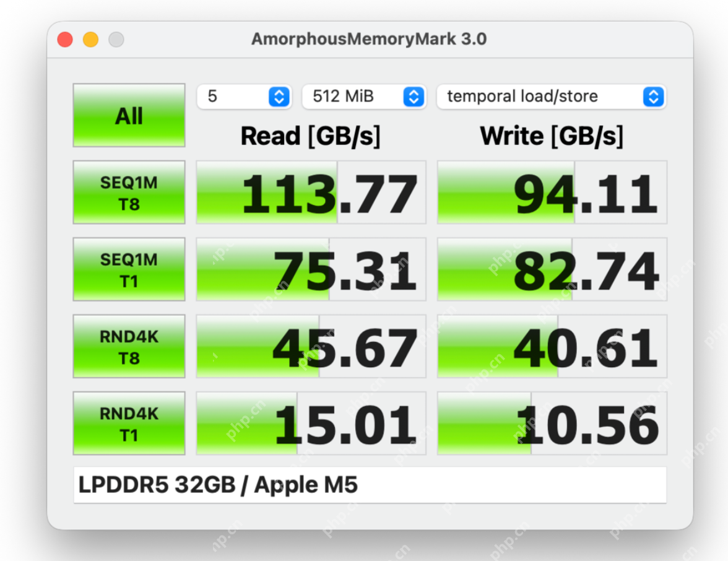This screenshot has width=728, height=561.
Task: Click the LPDDR5 32GB / Apple M5 text field
Action: click(370, 485)
